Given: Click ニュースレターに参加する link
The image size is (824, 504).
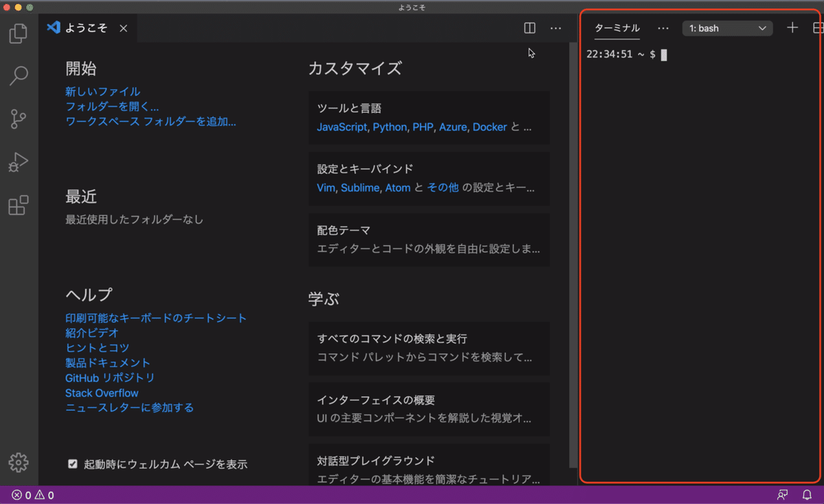Looking at the screenshot, I should point(129,408).
